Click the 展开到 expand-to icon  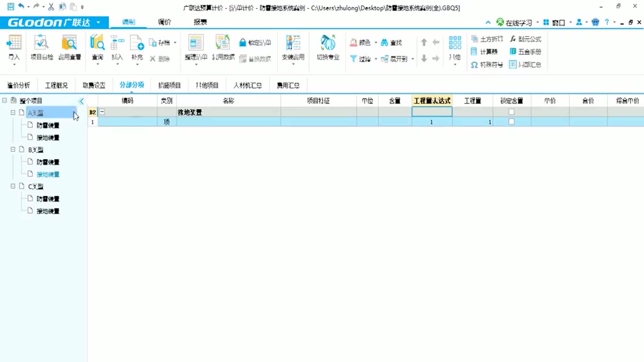click(x=384, y=59)
